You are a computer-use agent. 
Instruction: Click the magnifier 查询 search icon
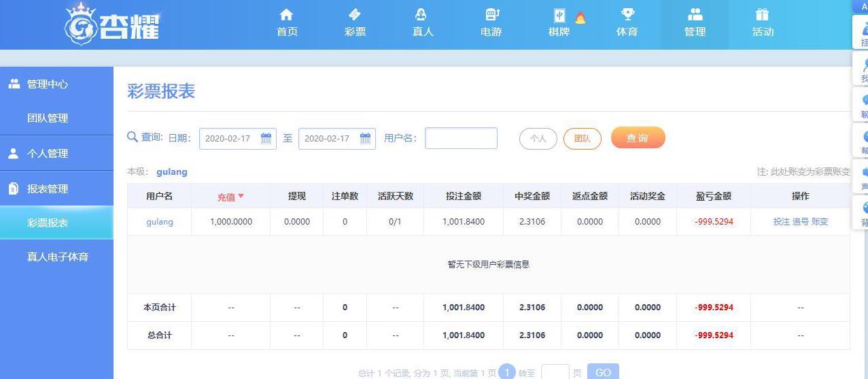point(133,137)
